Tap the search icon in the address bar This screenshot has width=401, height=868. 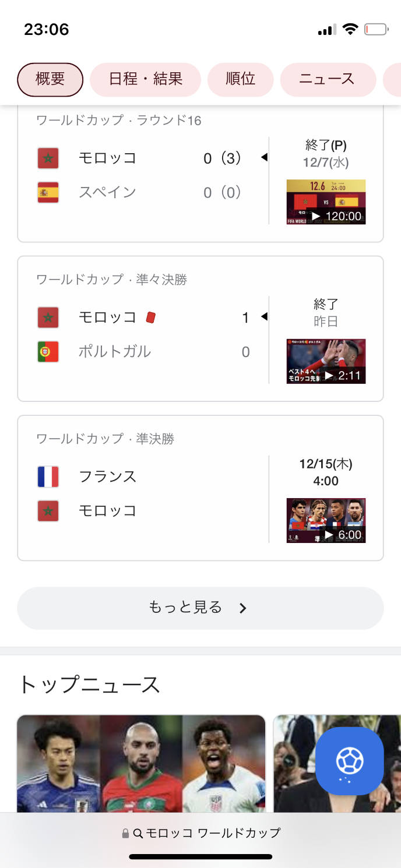(138, 834)
